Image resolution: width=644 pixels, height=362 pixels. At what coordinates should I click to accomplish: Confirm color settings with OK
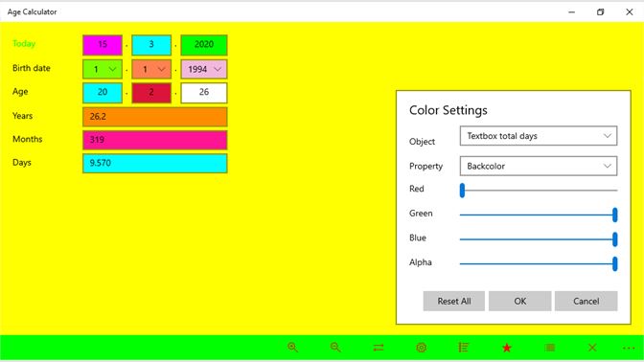pos(520,302)
